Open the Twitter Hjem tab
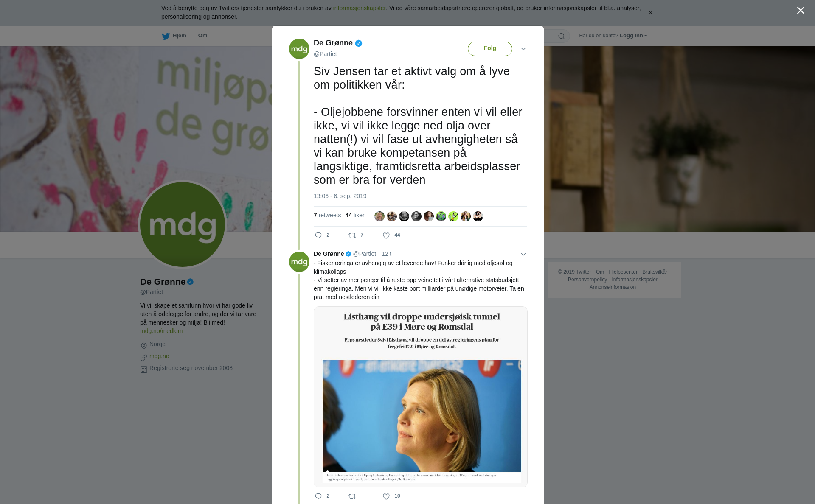Viewport: 815px width, 504px height. click(174, 36)
